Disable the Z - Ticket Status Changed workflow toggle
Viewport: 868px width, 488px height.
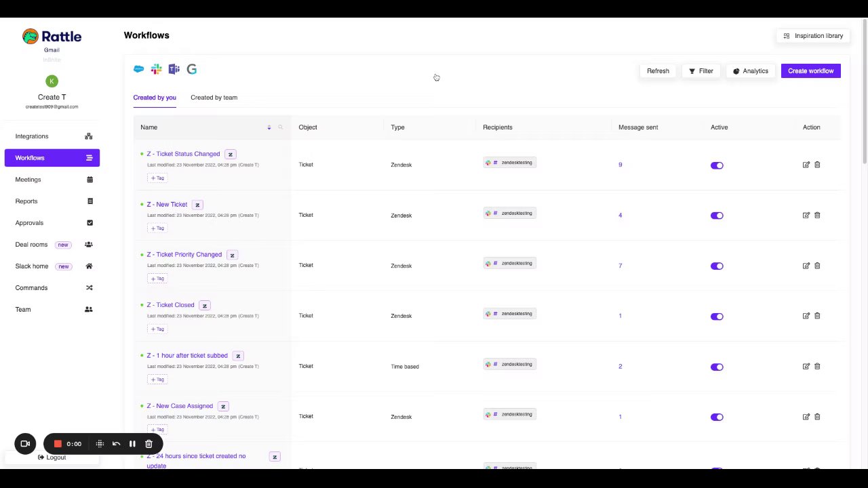(717, 165)
